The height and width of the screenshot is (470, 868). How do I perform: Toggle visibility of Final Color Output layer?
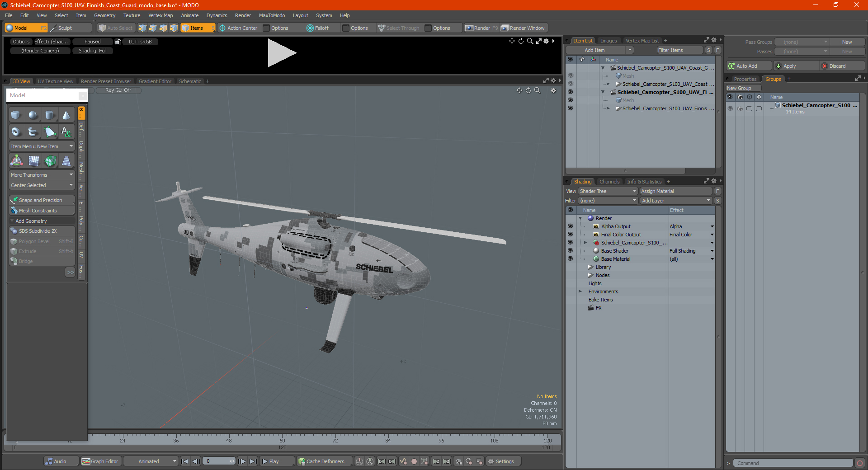click(x=570, y=235)
